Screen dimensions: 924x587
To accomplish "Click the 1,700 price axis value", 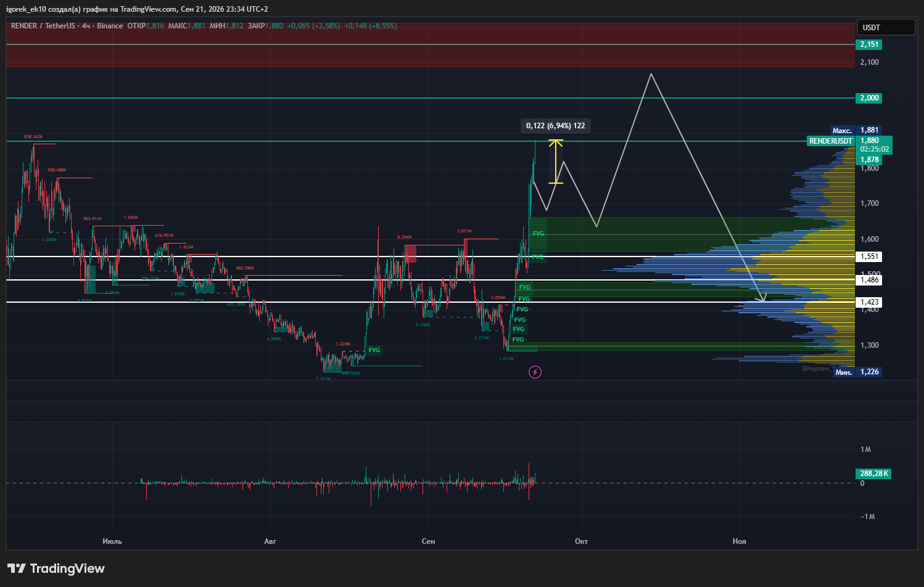I will 870,203.
